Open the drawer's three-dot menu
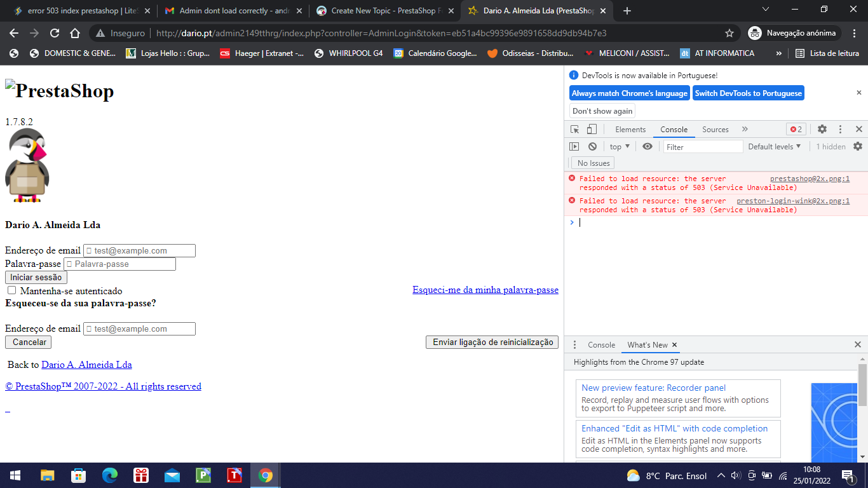This screenshot has width=868, height=488. 575,344
